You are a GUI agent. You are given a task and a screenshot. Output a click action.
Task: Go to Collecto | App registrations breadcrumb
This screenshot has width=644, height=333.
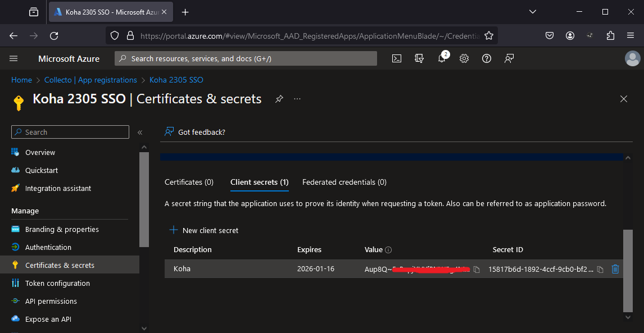tap(91, 80)
